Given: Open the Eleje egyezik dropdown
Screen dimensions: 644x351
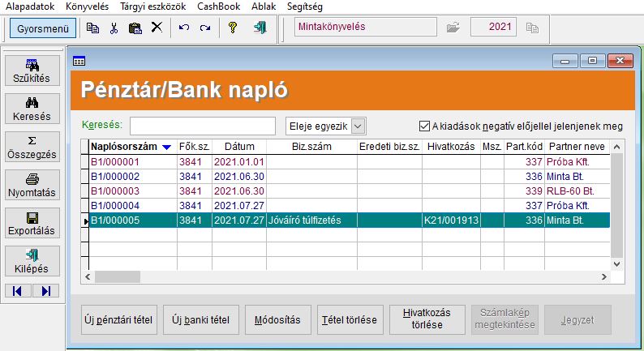Looking at the screenshot, I should (x=358, y=126).
